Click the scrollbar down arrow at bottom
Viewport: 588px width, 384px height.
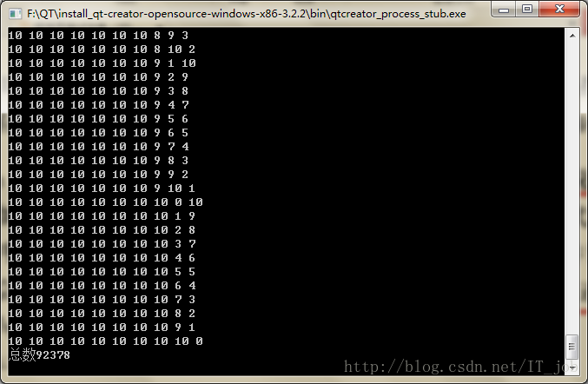point(572,367)
